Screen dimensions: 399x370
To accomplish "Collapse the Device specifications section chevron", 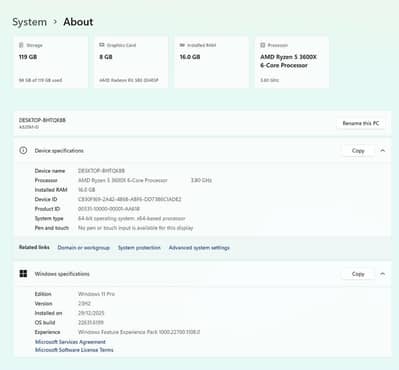I will click(383, 151).
